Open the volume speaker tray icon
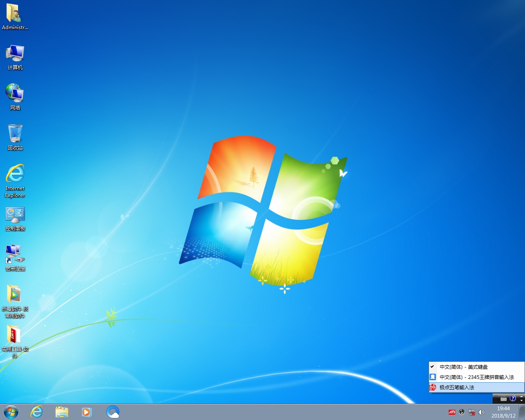Viewport: 525px width, 420px height. tap(482, 412)
